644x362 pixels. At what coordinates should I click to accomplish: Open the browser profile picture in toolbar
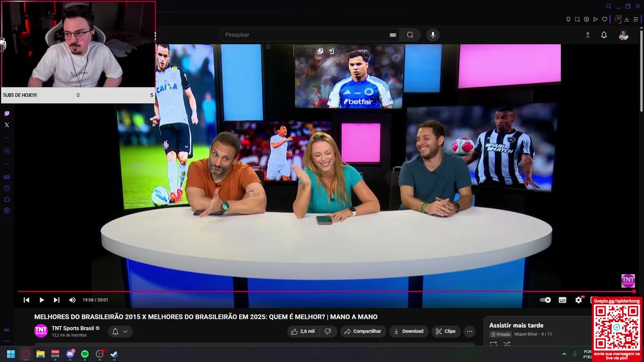617,20
